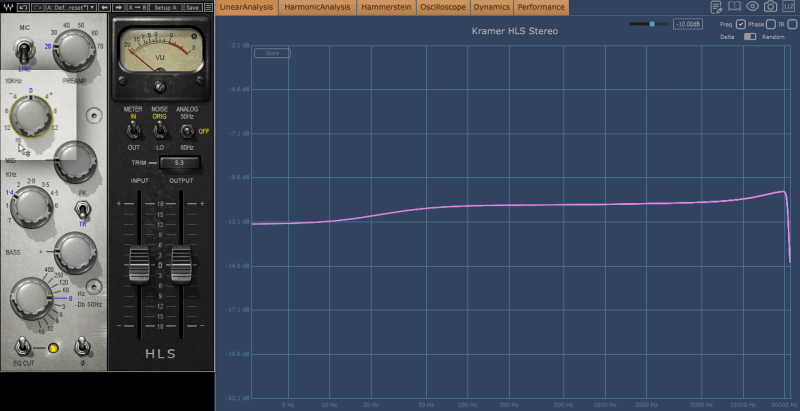Enable the Phase checkbox
Screen dimensions: 800x411
point(771,24)
